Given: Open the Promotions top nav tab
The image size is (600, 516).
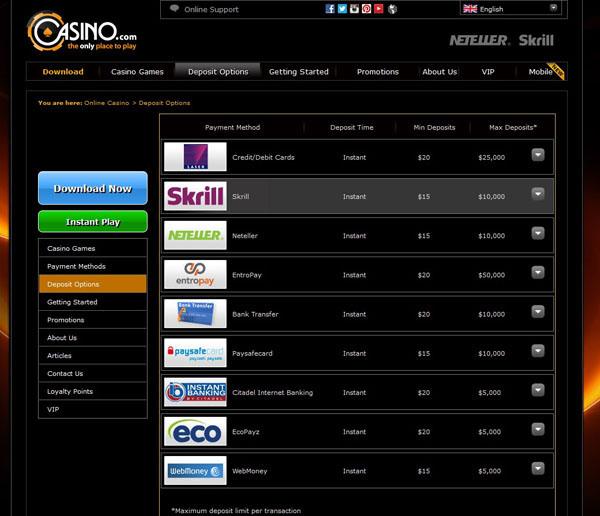Looking at the screenshot, I should click(x=378, y=72).
